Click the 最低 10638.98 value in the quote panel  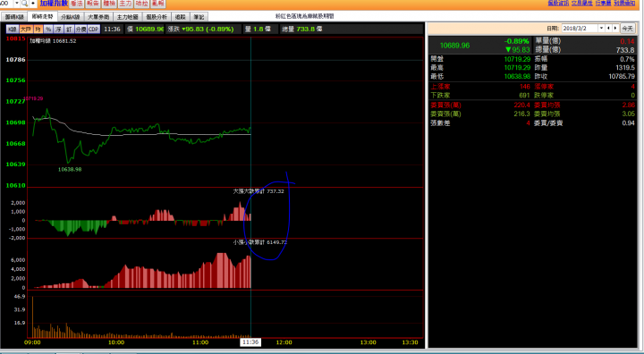[x=517, y=76]
